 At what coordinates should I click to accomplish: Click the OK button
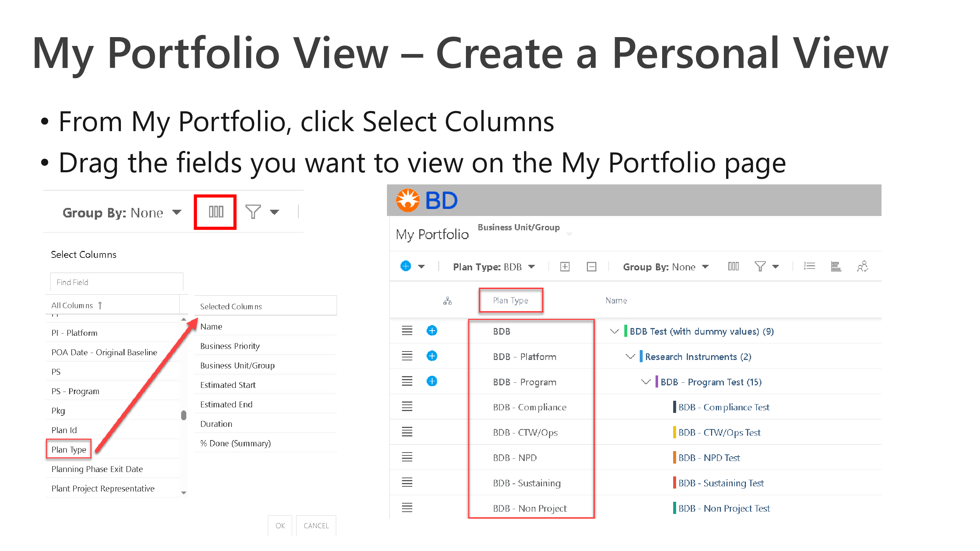click(280, 526)
